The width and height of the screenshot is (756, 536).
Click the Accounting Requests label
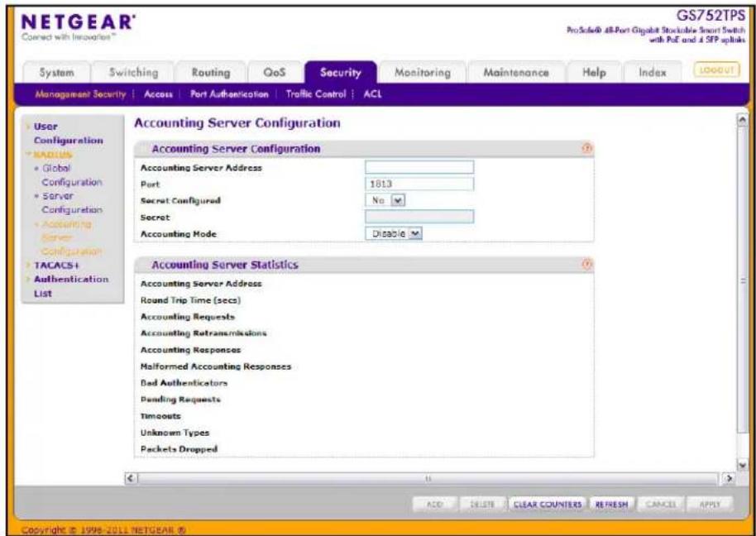coord(187,317)
